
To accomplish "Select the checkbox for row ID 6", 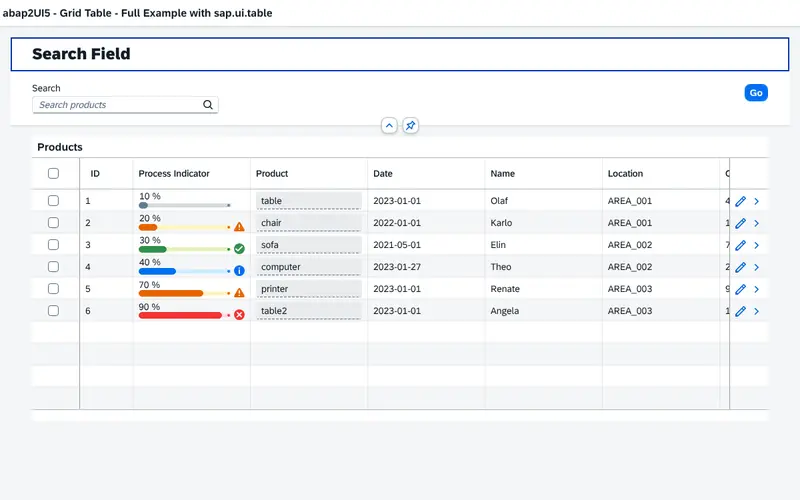I will click(x=53, y=310).
